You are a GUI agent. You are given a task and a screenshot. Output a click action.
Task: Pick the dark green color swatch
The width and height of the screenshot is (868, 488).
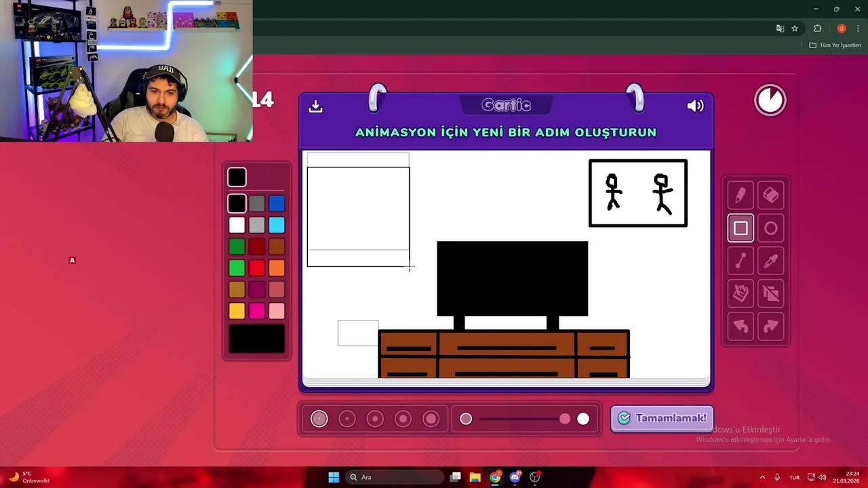(237, 247)
